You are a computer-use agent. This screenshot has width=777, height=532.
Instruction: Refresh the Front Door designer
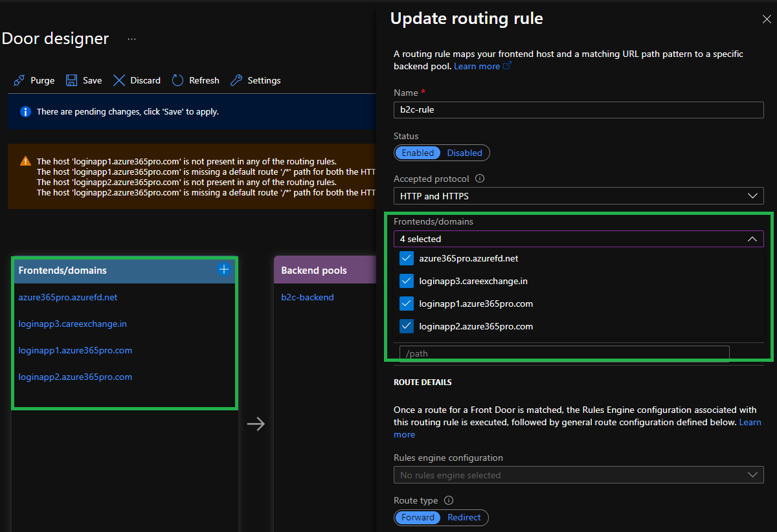(196, 80)
